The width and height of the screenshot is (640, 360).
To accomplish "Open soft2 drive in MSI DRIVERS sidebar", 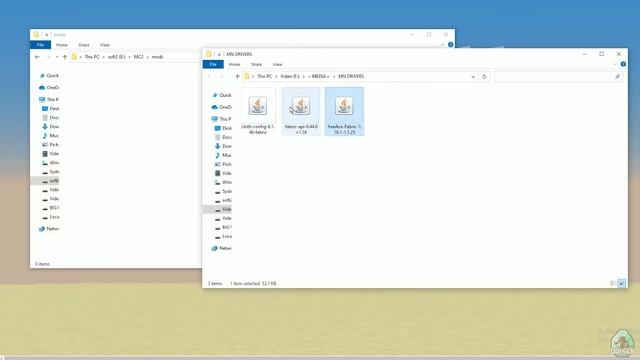I will (224, 200).
